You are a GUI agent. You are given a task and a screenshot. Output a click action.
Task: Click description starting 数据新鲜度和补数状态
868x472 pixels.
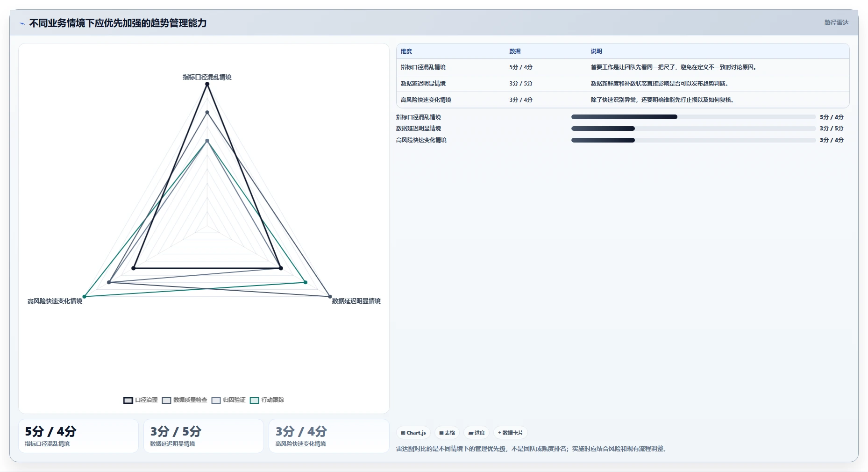[x=660, y=84]
